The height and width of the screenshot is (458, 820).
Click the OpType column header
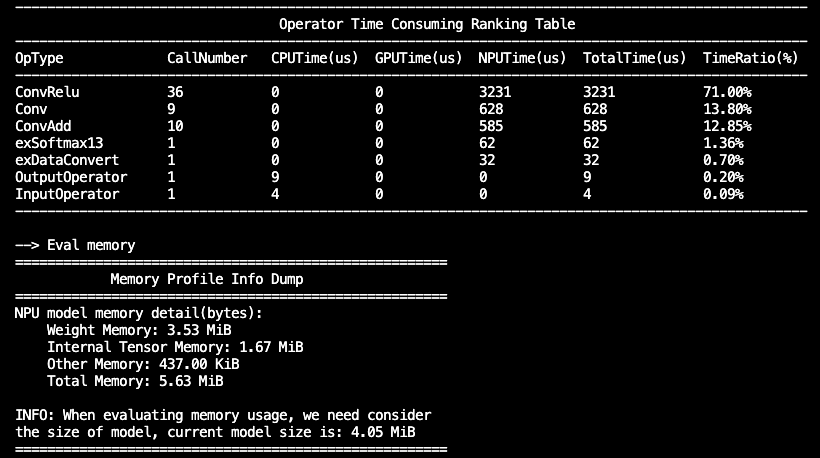(39, 58)
